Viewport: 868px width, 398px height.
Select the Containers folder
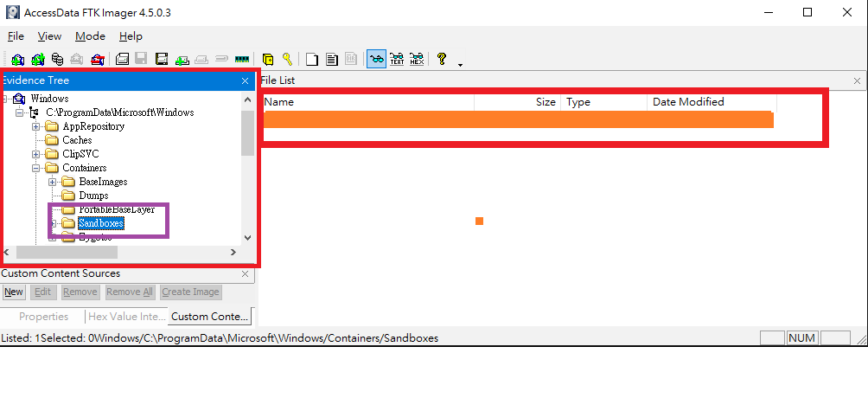coord(85,168)
